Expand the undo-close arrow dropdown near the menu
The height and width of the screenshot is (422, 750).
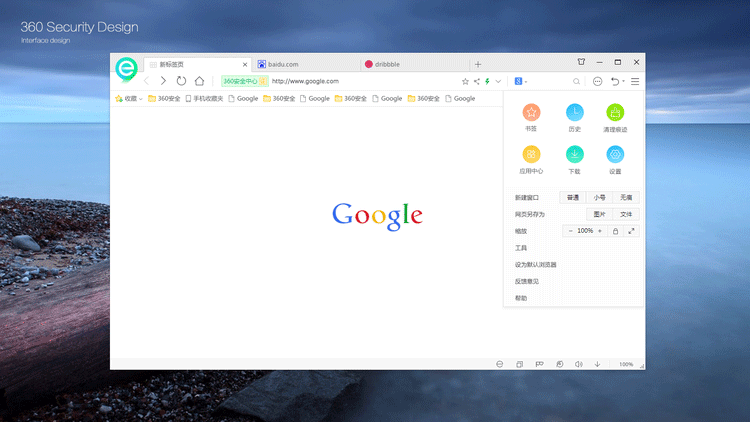[625, 81]
